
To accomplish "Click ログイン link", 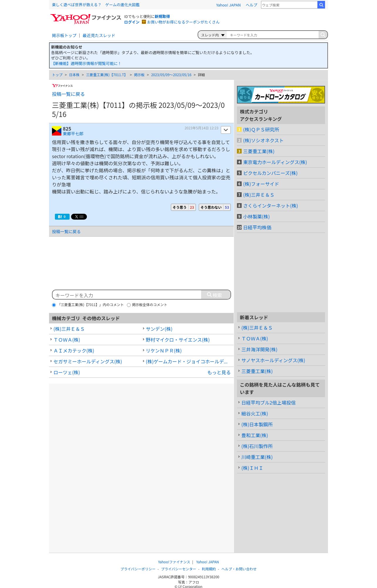I will point(132,22).
